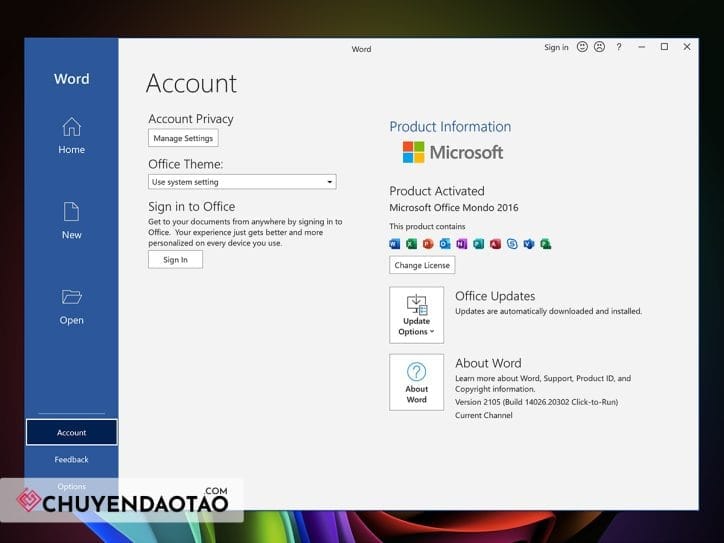Click the Account page title

pyautogui.click(x=191, y=84)
